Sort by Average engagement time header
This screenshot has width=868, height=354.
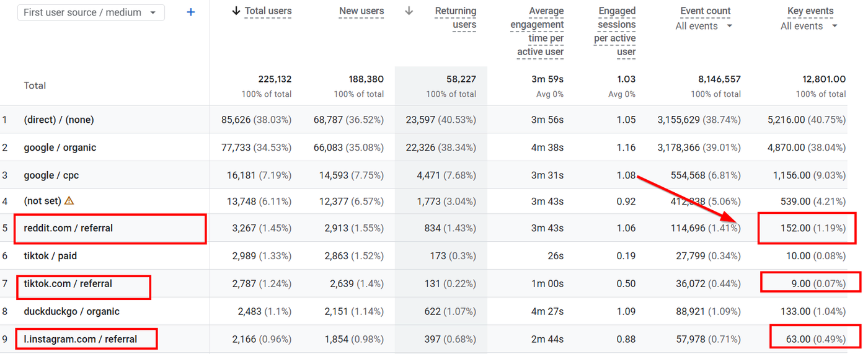537,32
